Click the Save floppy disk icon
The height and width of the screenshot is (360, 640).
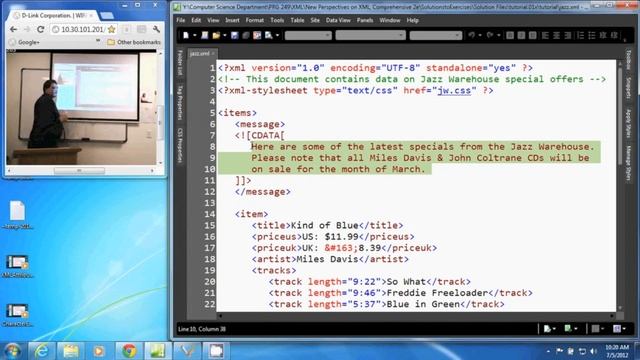pos(235,36)
